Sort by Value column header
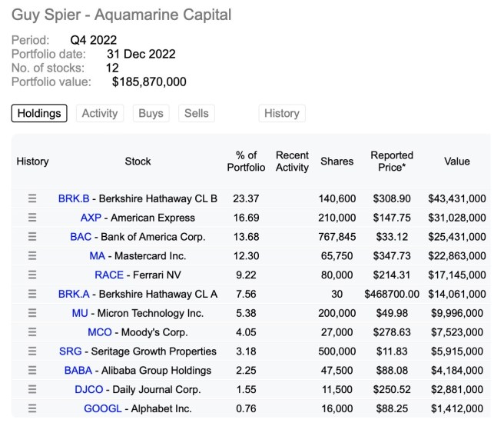This screenshot has height=433, width=504. point(456,162)
